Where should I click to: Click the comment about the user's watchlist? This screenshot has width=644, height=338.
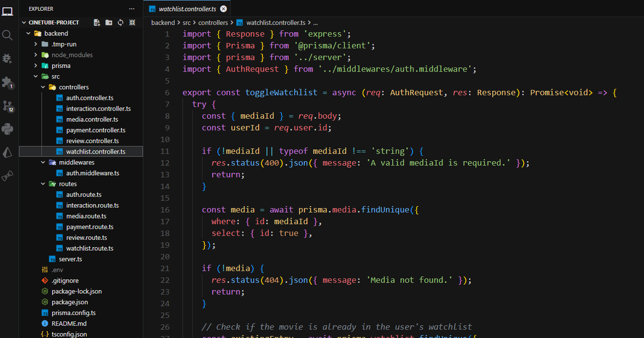pos(337,327)
